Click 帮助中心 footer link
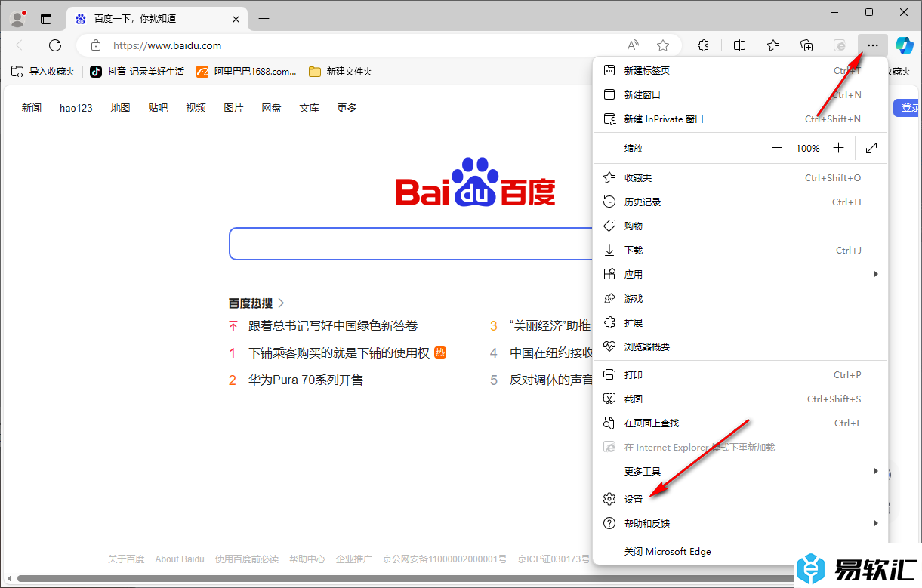This screenshot has width=922, height=588. pyautogui.click(x=307, y=559)
